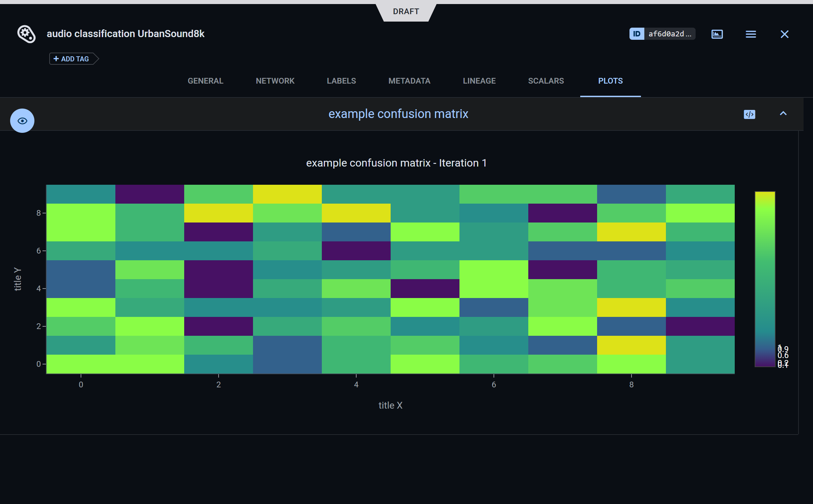Collapse the example confusion matrix section
This screenshot has height=504, width=813.
(783, 114)
